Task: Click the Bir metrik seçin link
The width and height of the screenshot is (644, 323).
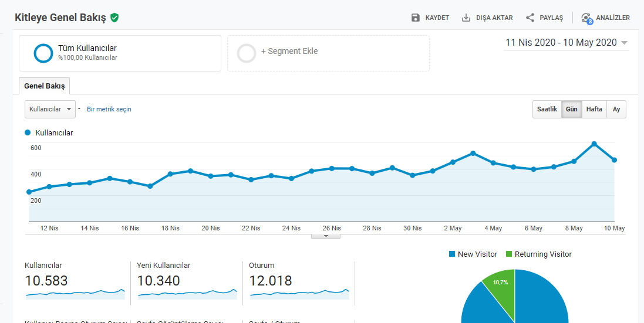Action: (x=109, y=109)
